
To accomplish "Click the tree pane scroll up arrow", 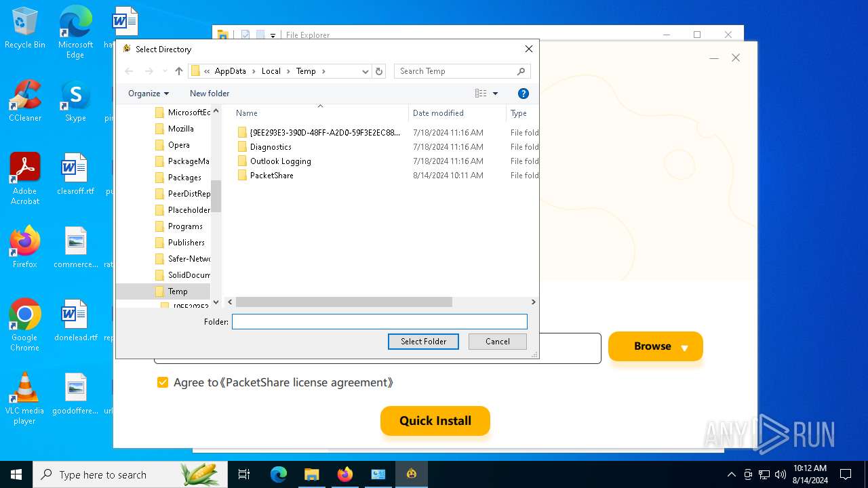I will [x=216, y=111].
